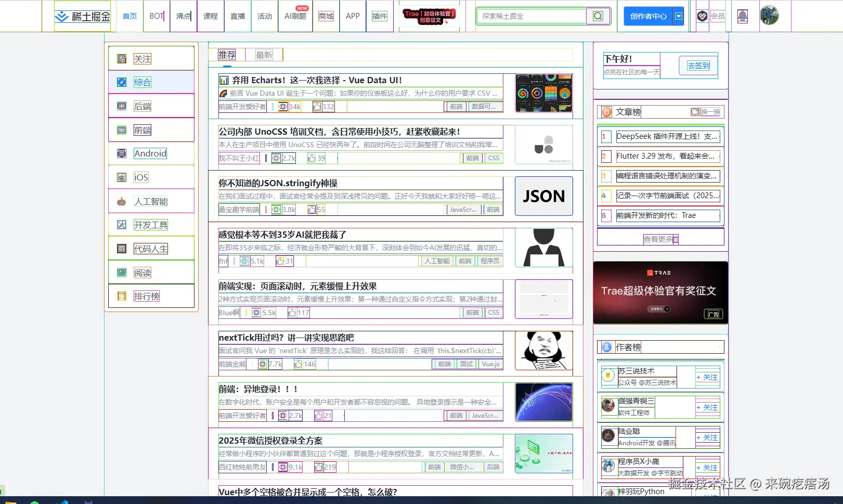This screenshot has width=843, height=504.
Task: Click the like icon on the 页面滚动 article
Action: tap(292, 313)
